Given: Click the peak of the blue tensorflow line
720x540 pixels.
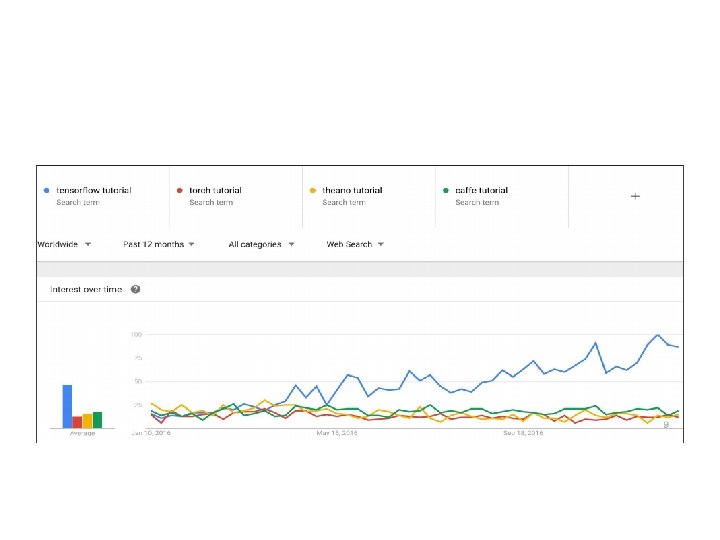Looking at the screenshot, I should 658,335.
